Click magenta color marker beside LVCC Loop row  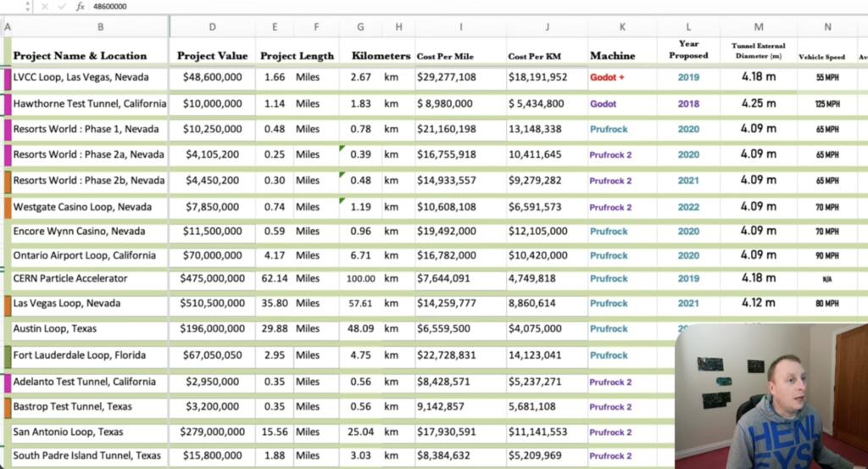pyautogui.click(x=8, y=78)
